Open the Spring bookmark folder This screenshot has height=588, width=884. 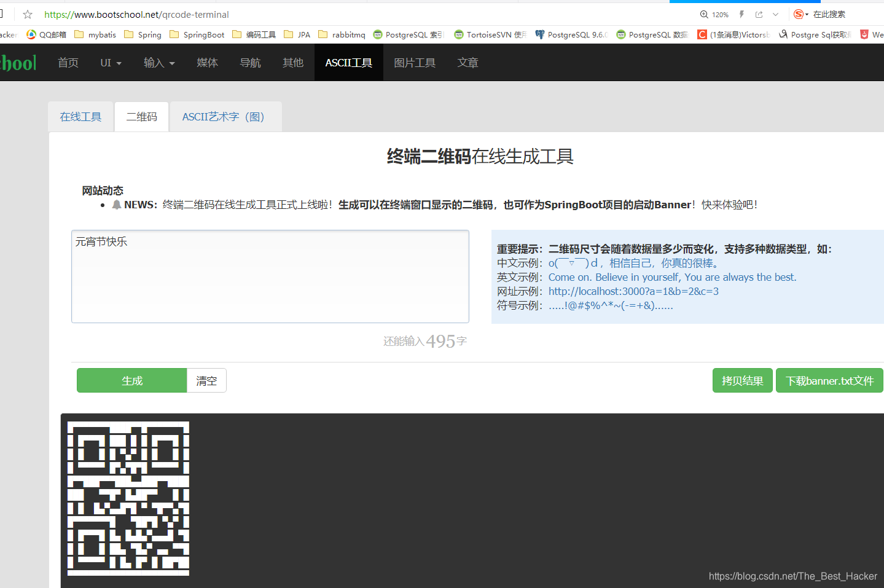[143, 34]
